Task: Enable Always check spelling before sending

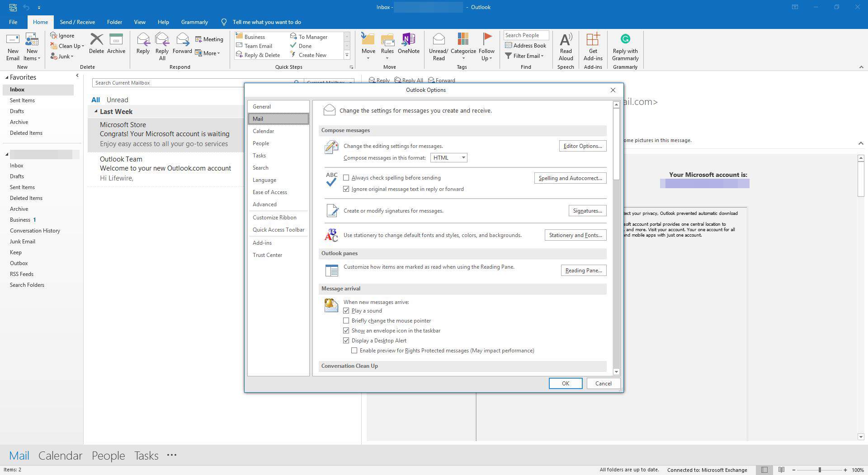Action: tap(346, 178)
